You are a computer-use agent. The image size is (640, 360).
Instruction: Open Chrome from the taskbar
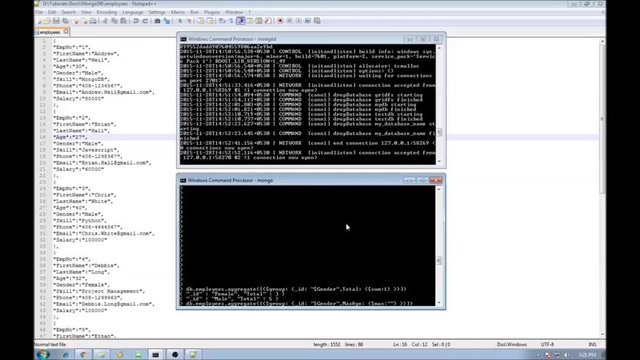(x=83, y=355)
